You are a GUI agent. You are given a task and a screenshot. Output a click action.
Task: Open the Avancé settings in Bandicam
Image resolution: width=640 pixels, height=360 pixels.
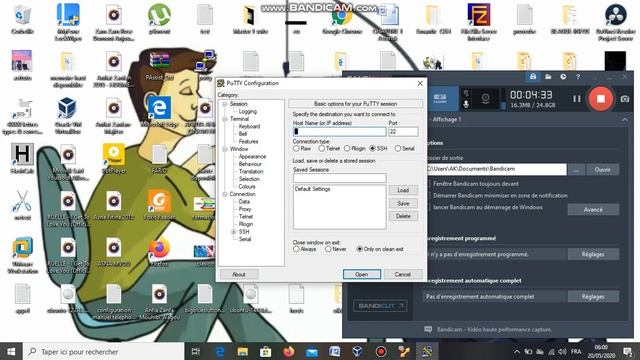(x=593, y=209)
